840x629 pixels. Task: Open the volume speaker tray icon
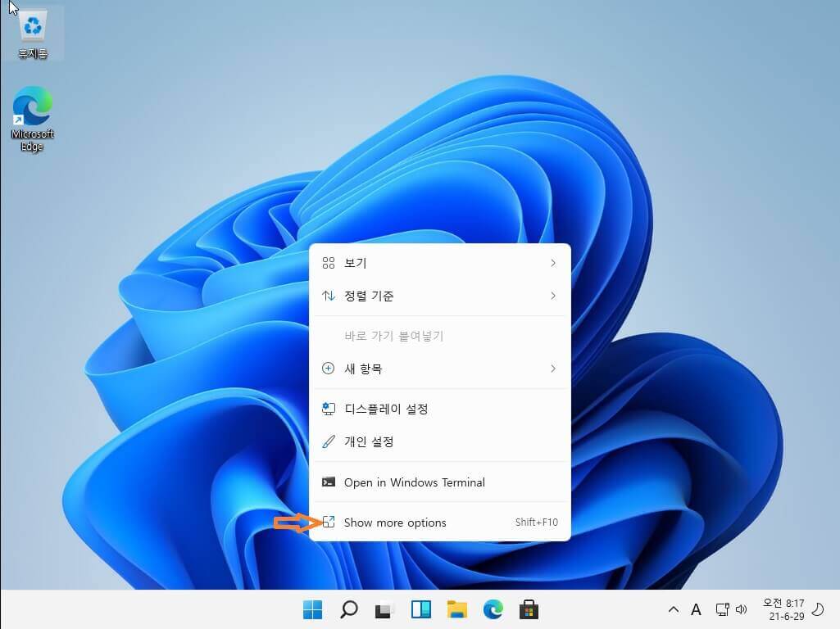[742, 609]
